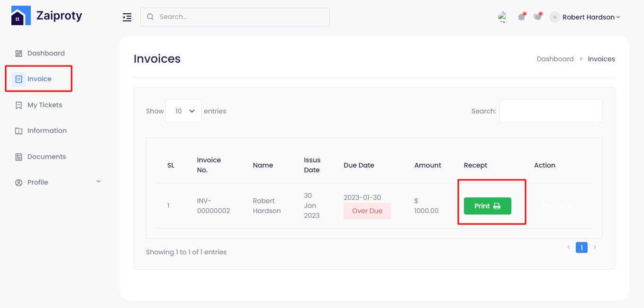The image size is (644, 308).
Task: Open notifications via the bell icon
Action: (521, 17)
